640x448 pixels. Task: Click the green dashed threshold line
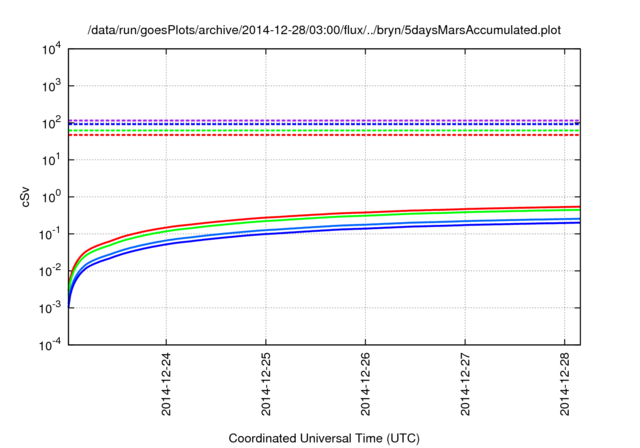point(324,131)
